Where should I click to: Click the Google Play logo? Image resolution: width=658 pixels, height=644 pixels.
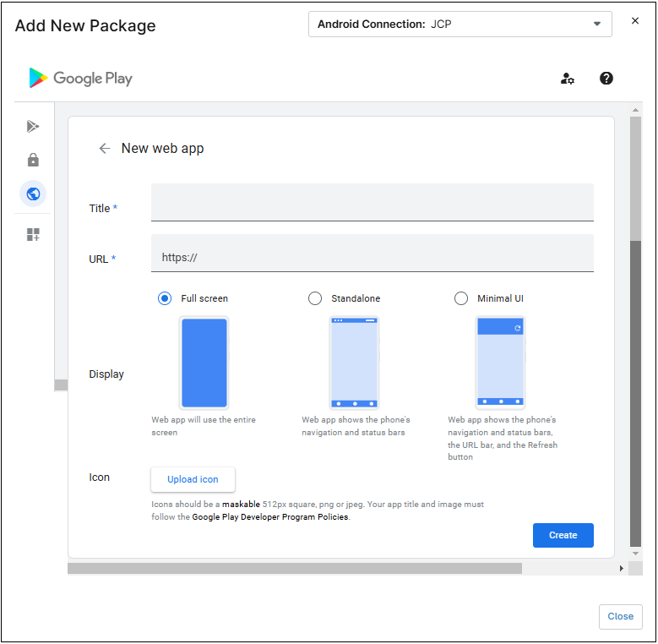pos(80,79)
